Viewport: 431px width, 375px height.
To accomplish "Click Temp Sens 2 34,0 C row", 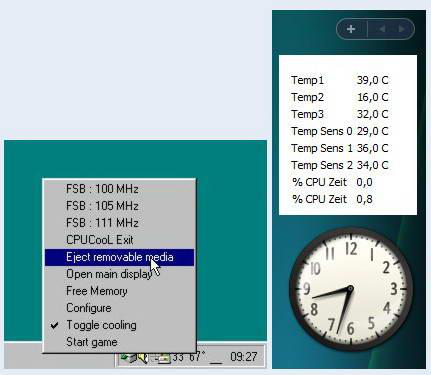I will pyautogui.click(x=340, y=165).
